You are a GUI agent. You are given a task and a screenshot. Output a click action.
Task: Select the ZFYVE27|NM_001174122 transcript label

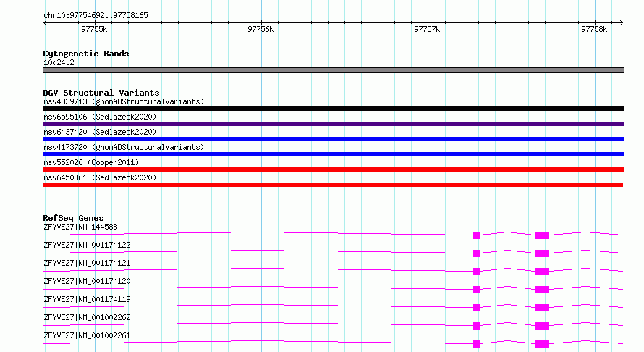point(87,245)
